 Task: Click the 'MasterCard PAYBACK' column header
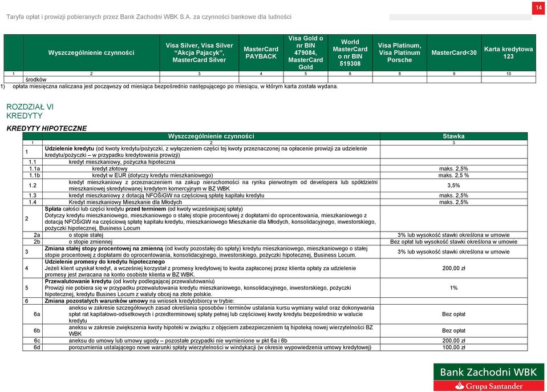[x=261, y=52]
